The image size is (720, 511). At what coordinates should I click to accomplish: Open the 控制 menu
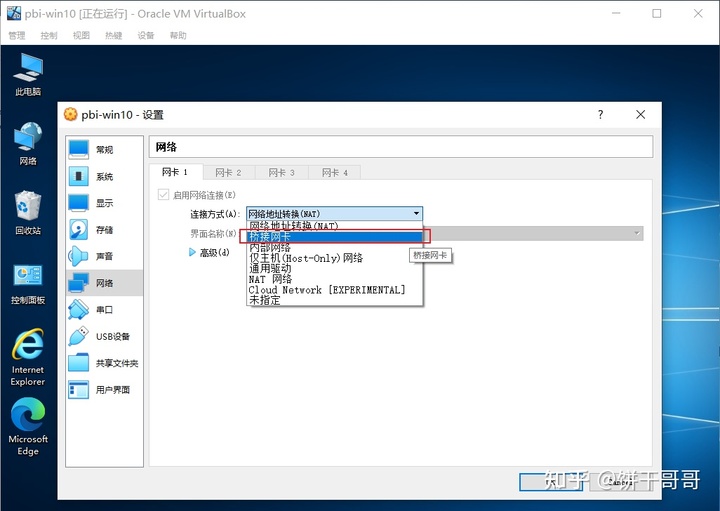pos(49,35)
